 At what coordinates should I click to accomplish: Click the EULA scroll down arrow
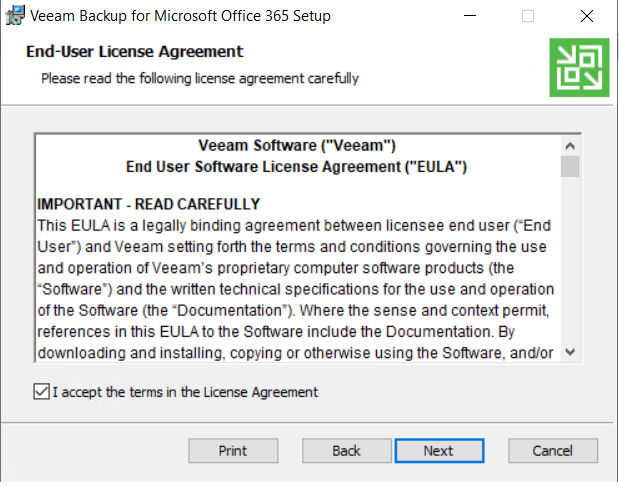tap(570, 351)
